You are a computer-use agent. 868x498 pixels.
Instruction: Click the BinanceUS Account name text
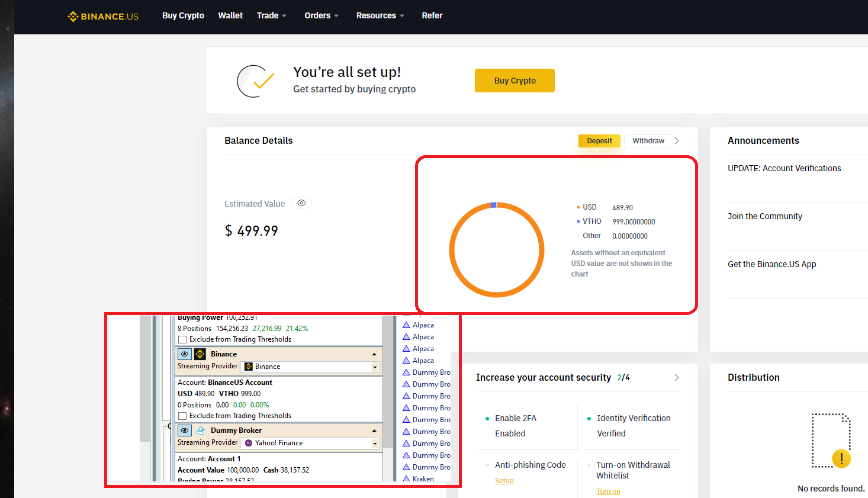240,383
